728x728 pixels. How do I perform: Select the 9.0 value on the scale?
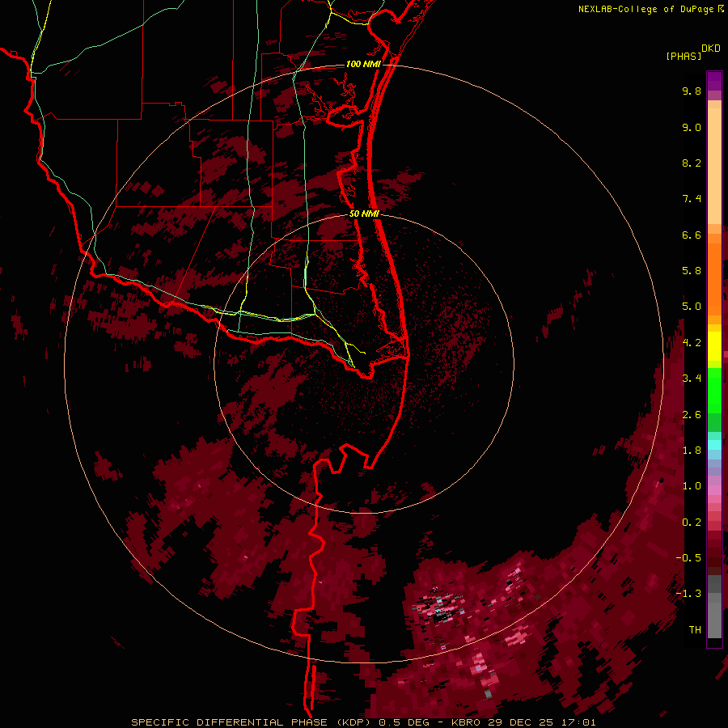(x=692, y=127)
